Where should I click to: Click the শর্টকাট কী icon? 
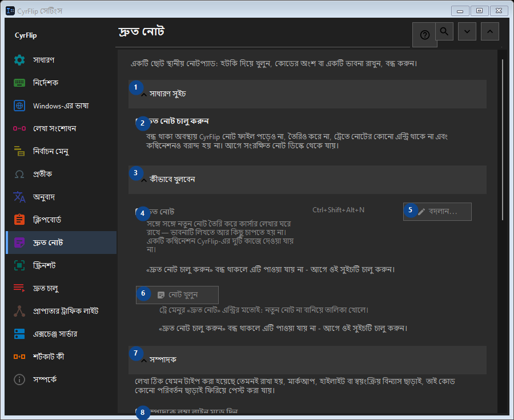click(19, 357)
